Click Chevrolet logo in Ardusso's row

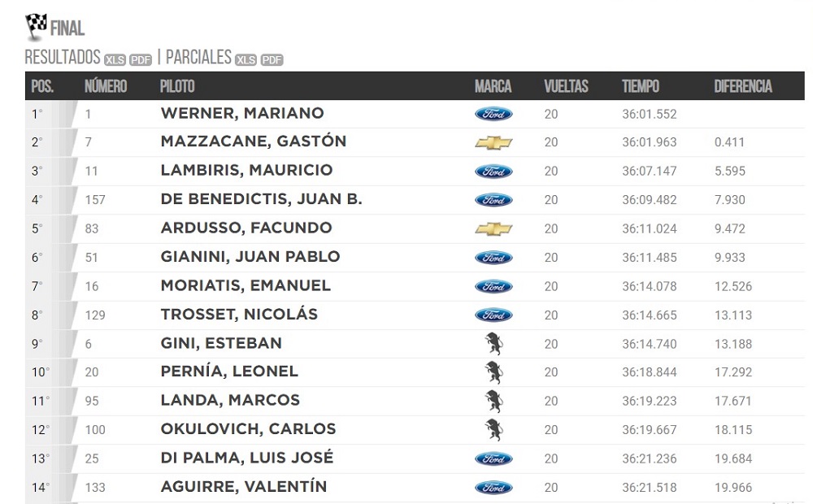pyautogui.click(x=493, y=228)
